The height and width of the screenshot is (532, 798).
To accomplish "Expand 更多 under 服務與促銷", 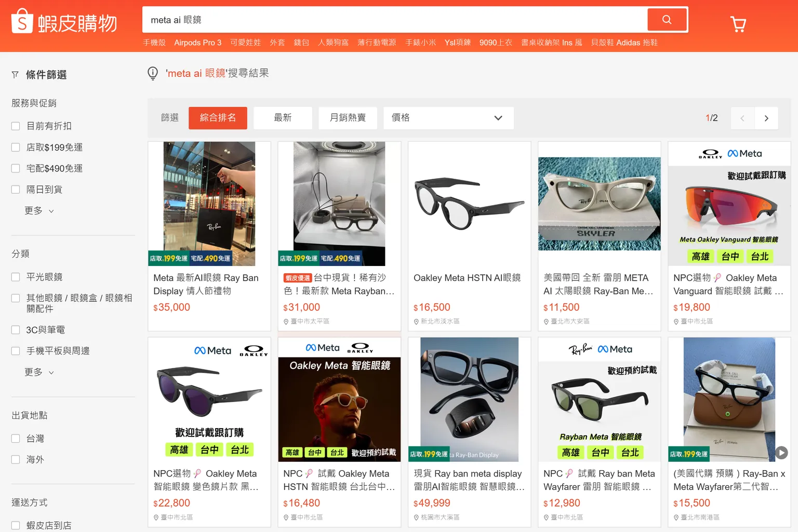I will 39,211.
